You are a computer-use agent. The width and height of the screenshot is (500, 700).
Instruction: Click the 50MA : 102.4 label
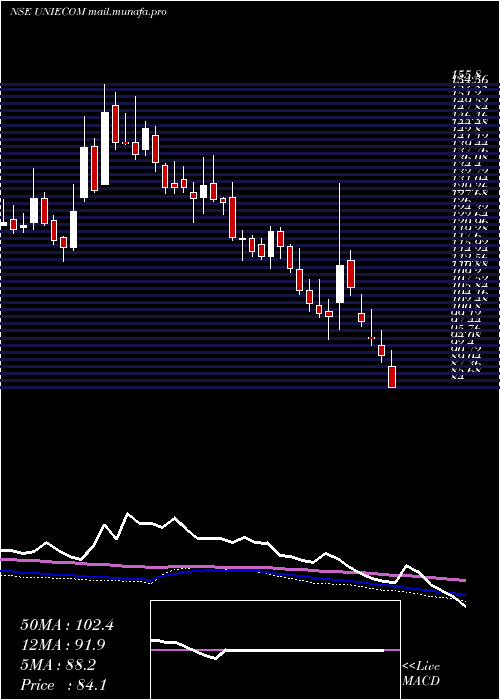click(x=67, y=625)
